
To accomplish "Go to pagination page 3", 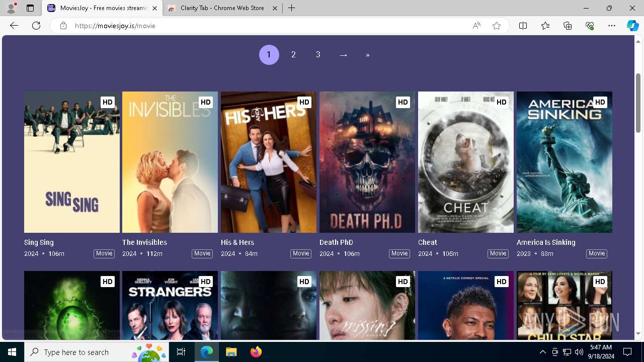I will (x=318, y=55).
